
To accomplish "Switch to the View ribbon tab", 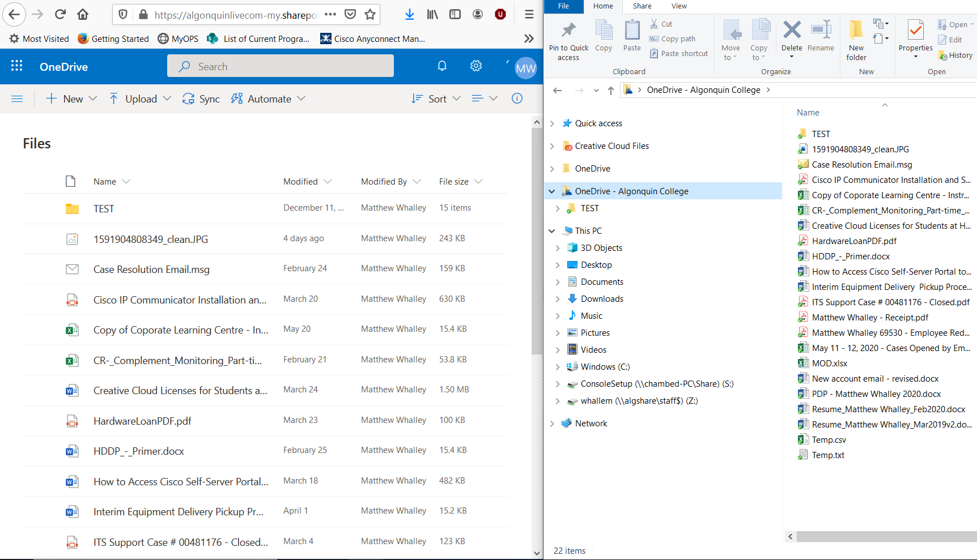I will pos(678,7).
